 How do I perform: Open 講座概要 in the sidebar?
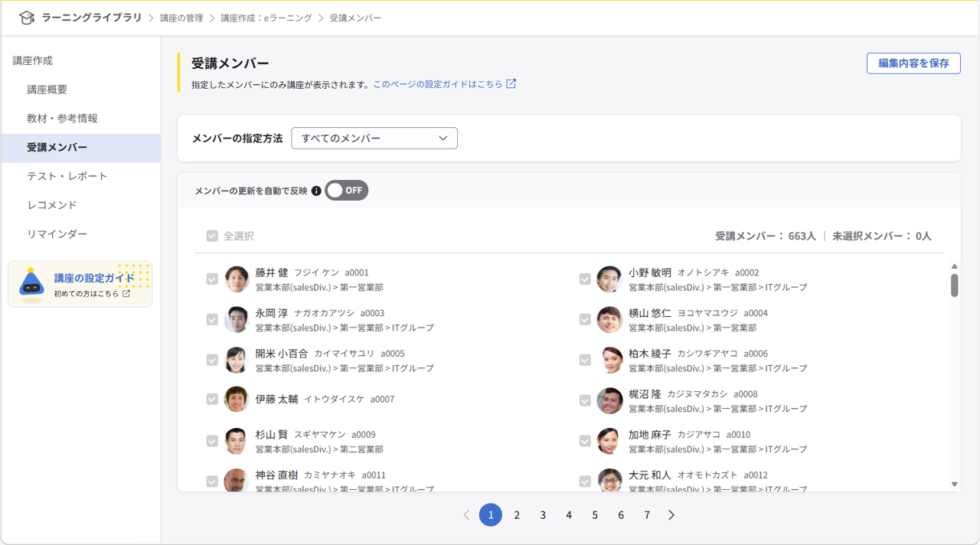point(80,90)
